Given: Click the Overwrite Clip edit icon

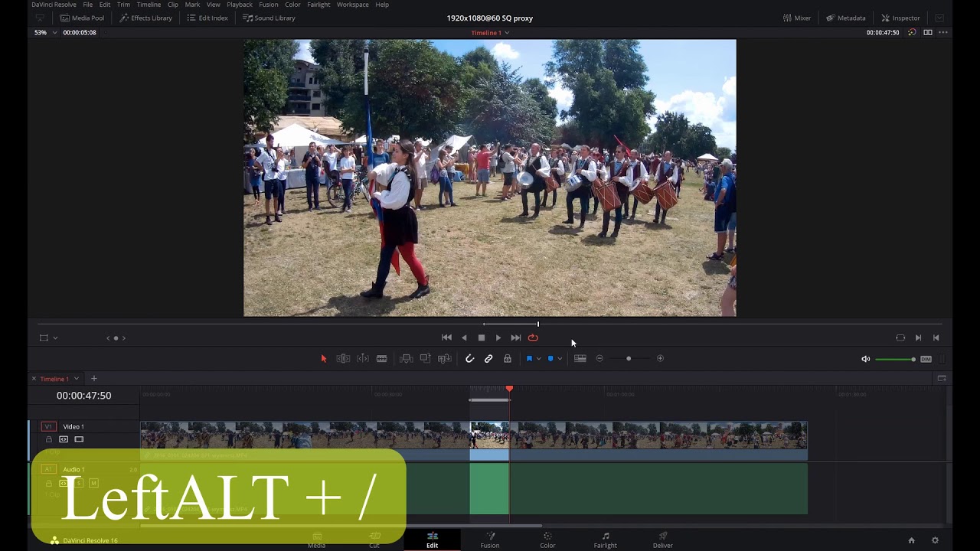Looking at the screenshot, I should click(425, 358).
